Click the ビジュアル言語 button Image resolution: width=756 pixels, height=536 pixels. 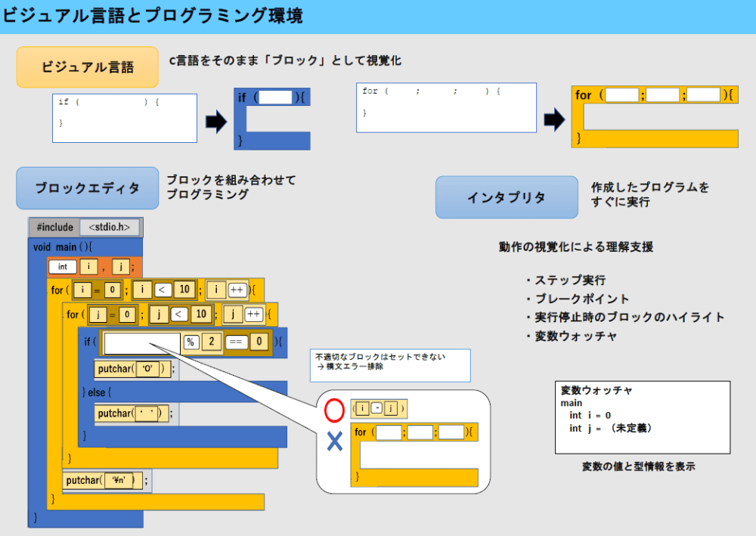pos(88,67)
